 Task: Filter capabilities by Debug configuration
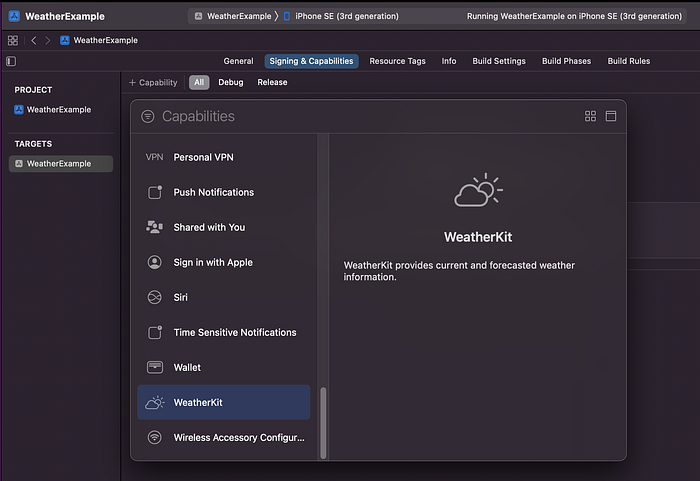(x=230, y=83)
